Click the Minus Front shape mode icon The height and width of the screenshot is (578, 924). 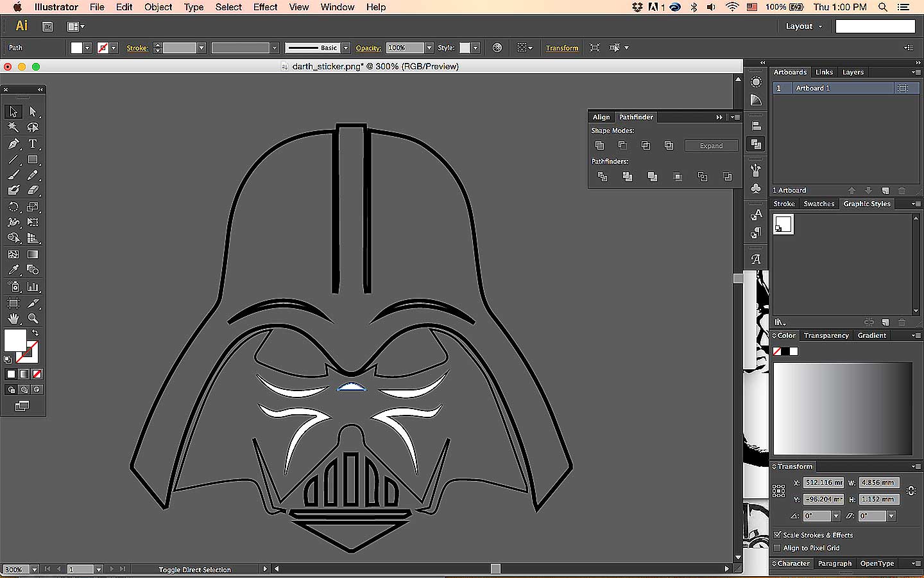tap(622, 146)
